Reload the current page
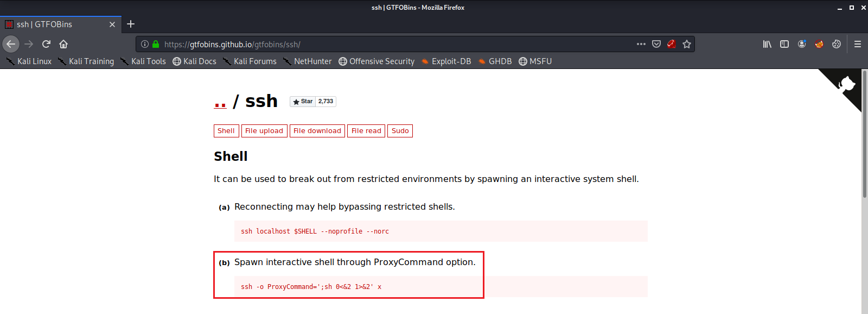This screenshot has width=868, height=314. [x=46, y=44]
